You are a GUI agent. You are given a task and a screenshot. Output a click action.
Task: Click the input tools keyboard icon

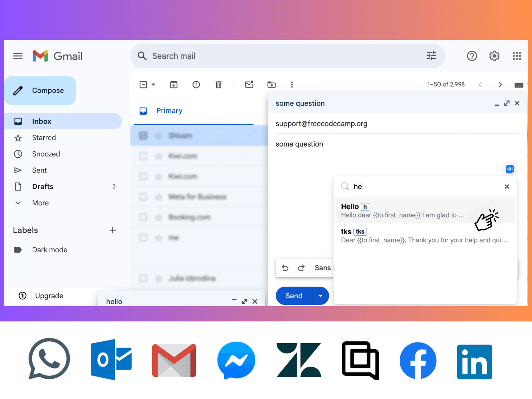click(x=519, y=85)
